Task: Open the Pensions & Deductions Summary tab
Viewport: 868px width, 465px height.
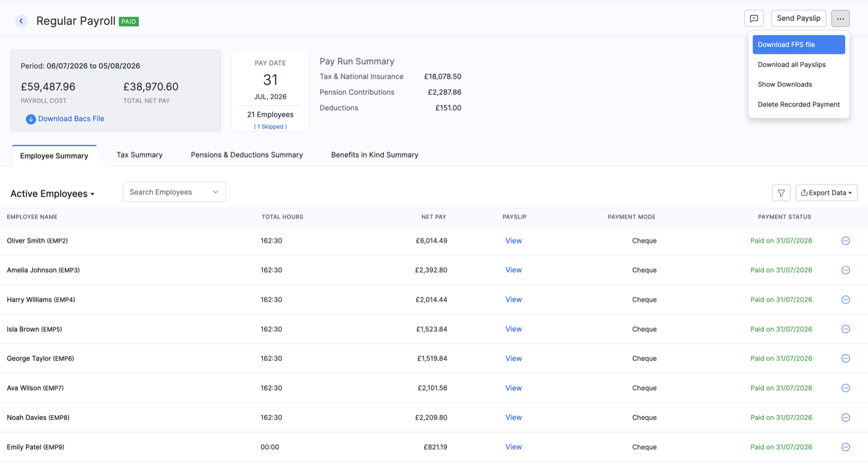Action: click(247, 155)
